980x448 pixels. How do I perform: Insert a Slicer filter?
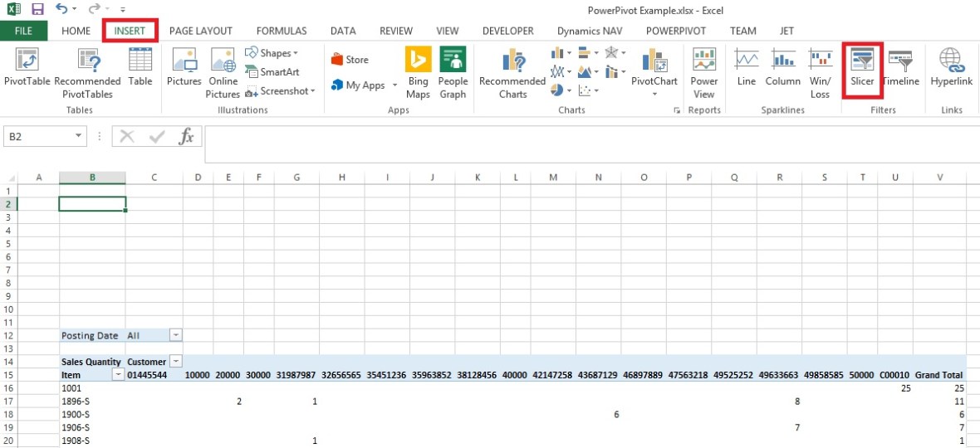862,69
